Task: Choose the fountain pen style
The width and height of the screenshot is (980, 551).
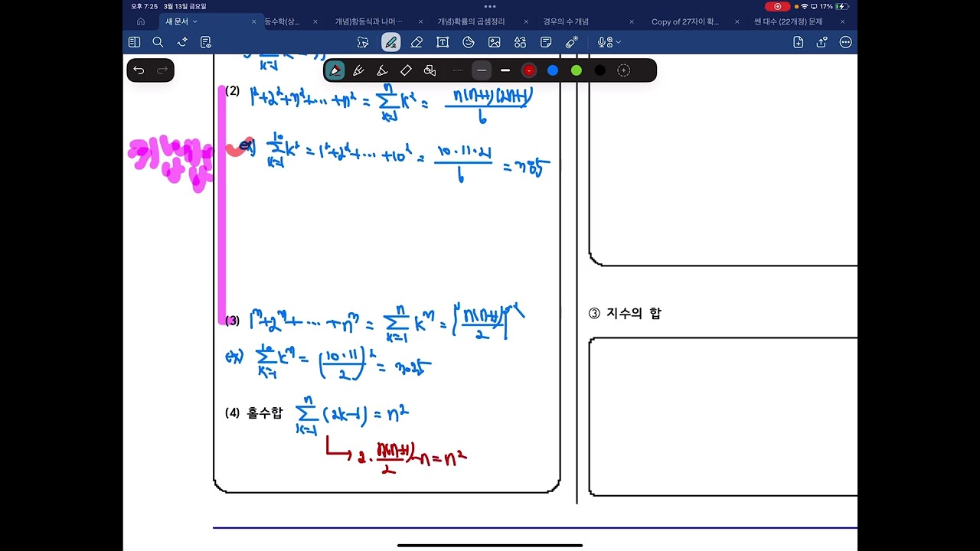Action: 335,70
